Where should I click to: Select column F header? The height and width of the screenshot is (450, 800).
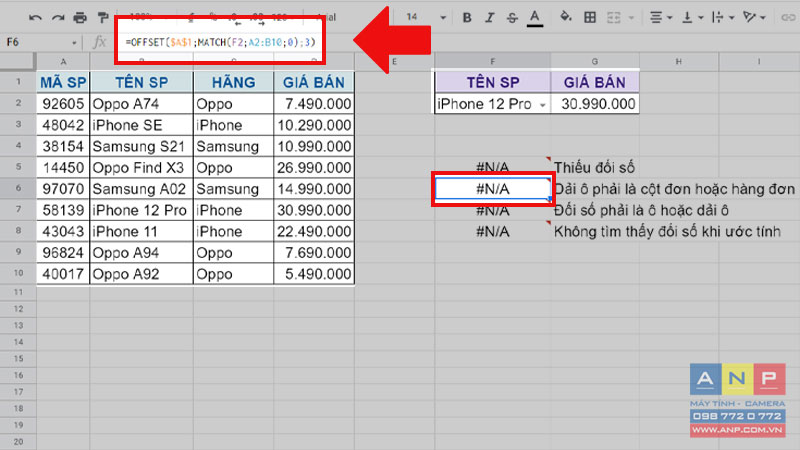coord(492,62)
